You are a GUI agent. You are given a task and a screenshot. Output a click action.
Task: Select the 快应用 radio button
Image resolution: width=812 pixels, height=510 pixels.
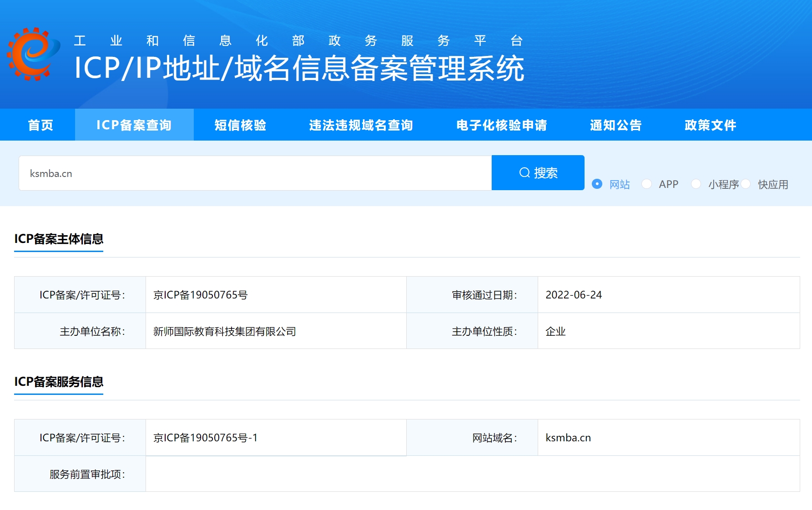click(x=746, y=184)
